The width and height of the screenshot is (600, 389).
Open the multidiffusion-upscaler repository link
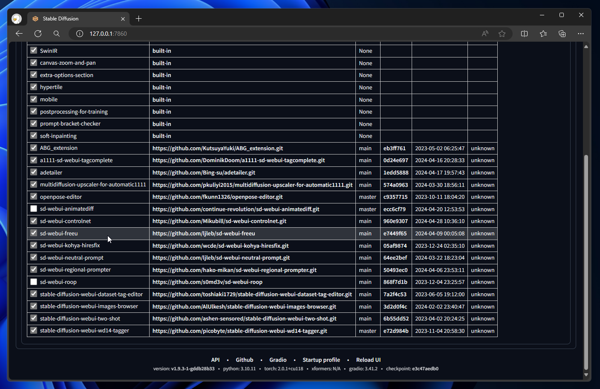[x=252, y=185]
